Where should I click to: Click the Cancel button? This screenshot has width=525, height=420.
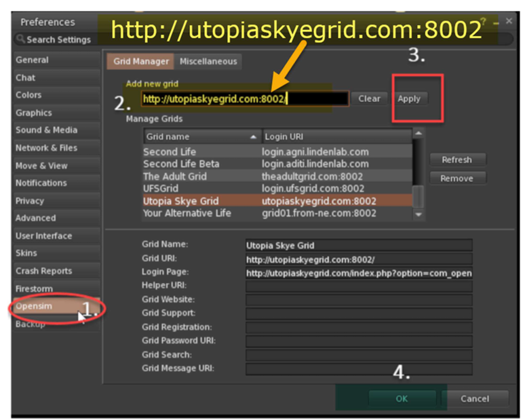pyautogui.click(x=475, y=398)
